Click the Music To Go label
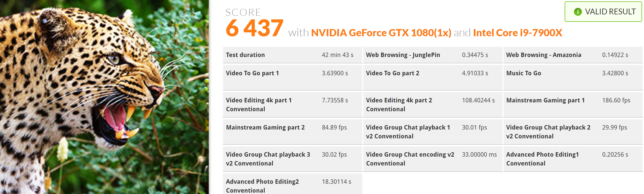Screen dimensions: 644x194 (523, 73)
